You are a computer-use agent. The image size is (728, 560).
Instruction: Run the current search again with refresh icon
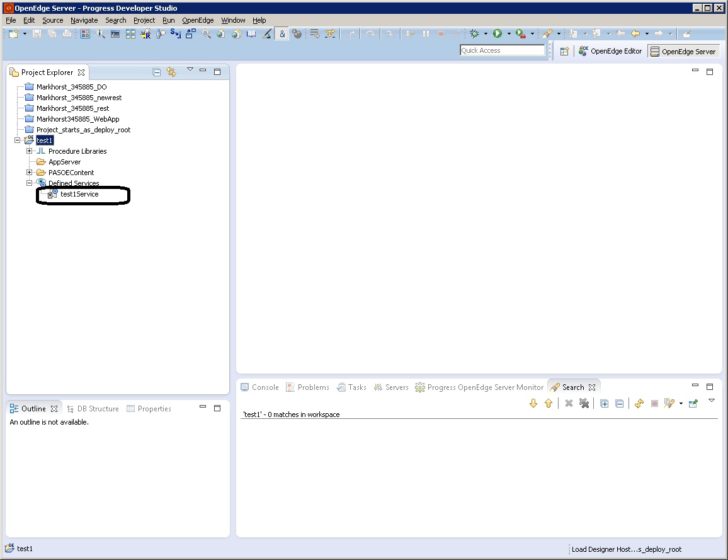[x=639, y=403]
